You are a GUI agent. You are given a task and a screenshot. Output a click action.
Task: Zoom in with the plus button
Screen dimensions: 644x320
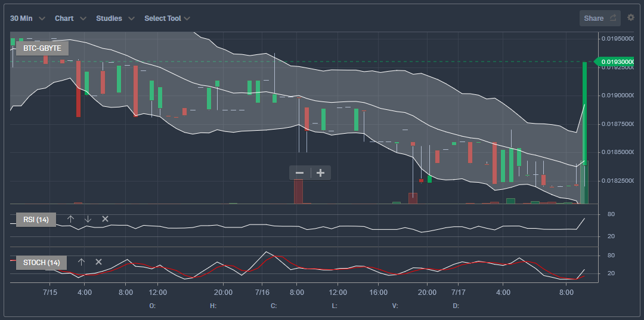coord(321,173)
